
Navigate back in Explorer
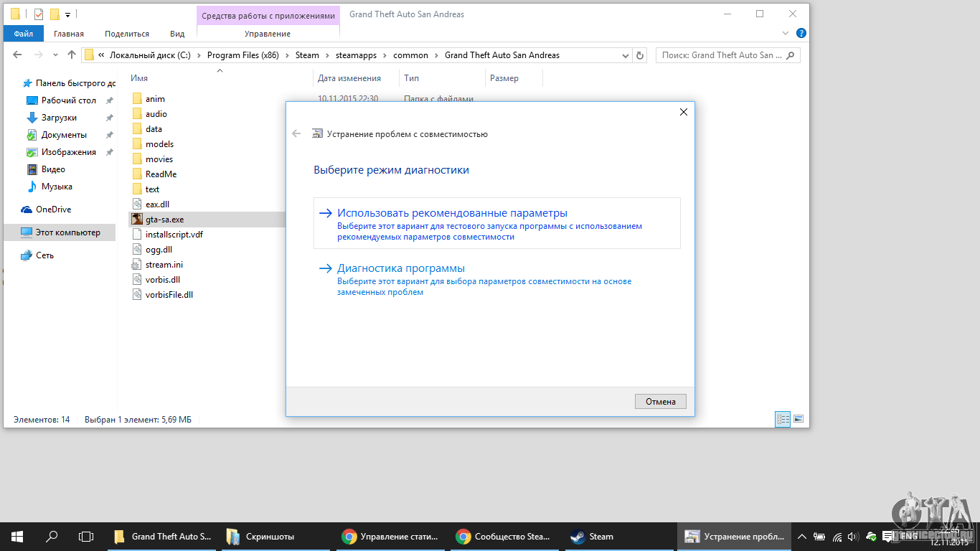pyautogui.click(x=18, y=55)
